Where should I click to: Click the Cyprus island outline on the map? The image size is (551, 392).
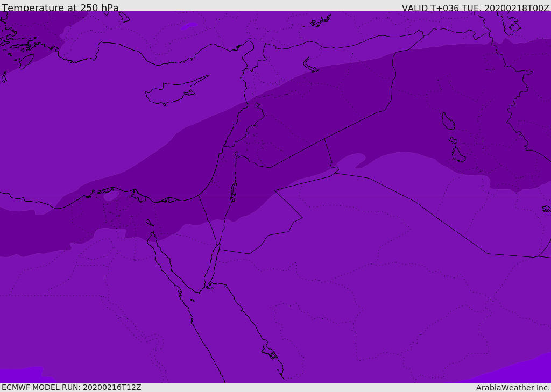176,91
